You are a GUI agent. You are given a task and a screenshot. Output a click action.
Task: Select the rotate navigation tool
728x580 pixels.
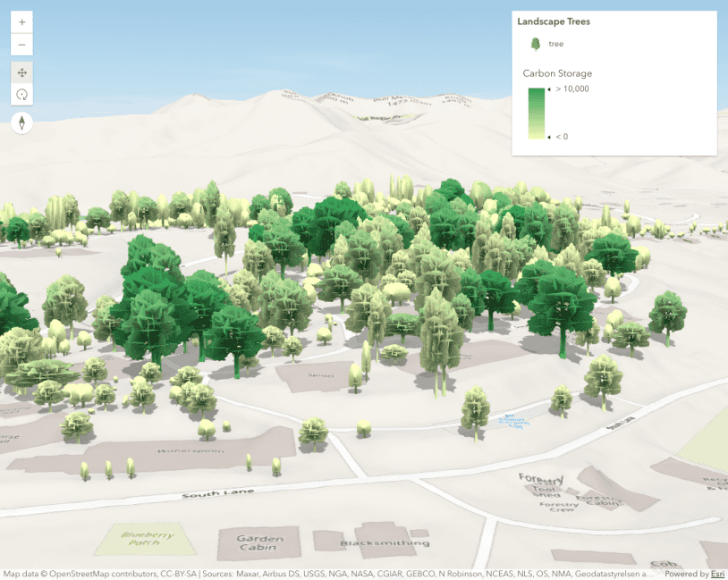[x=21, y=94]
